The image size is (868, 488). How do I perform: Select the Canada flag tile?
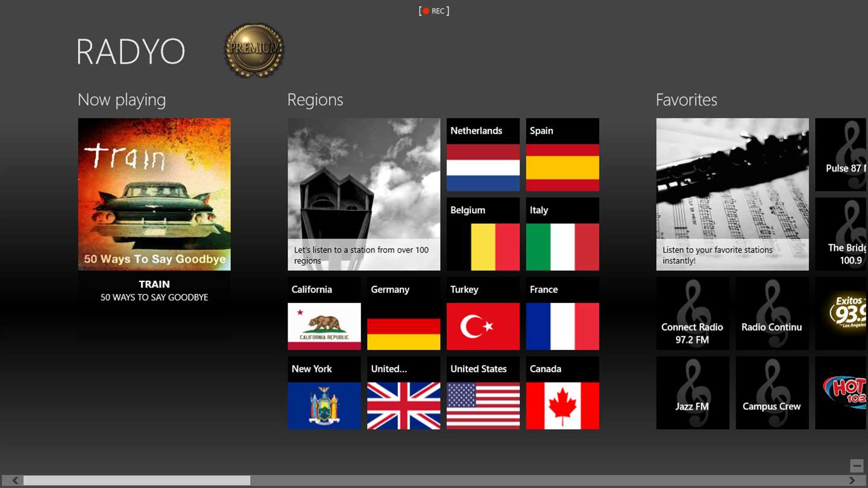click(x=562, y=393)
